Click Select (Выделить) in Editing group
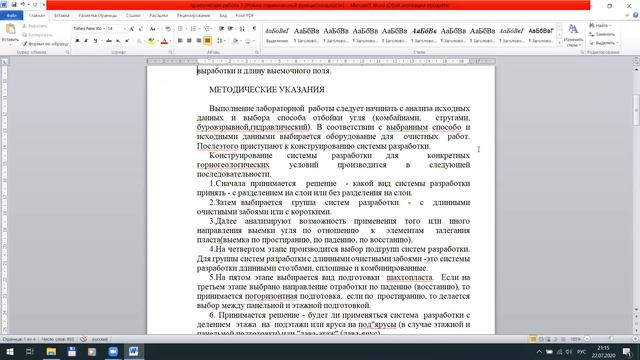 coord(604,43)
